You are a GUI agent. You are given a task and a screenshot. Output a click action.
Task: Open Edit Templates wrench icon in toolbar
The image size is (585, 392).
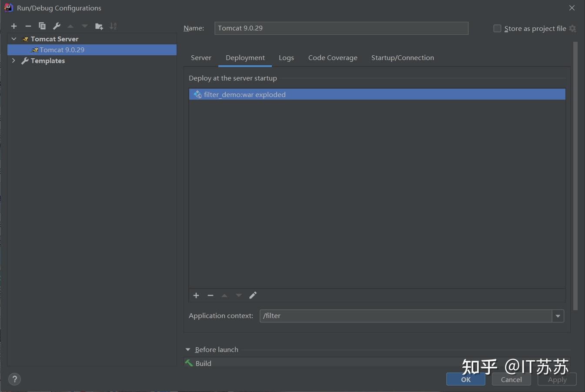point(57,26)
